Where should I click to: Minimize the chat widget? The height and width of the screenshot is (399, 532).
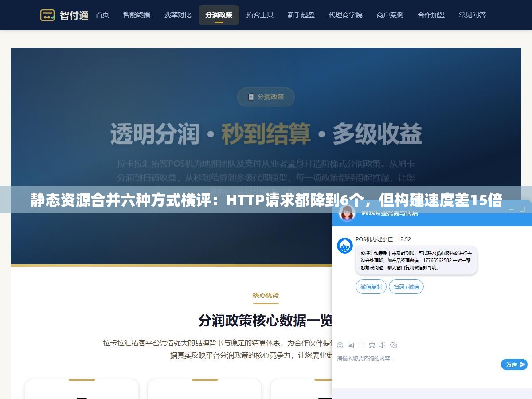pos(511,209)
